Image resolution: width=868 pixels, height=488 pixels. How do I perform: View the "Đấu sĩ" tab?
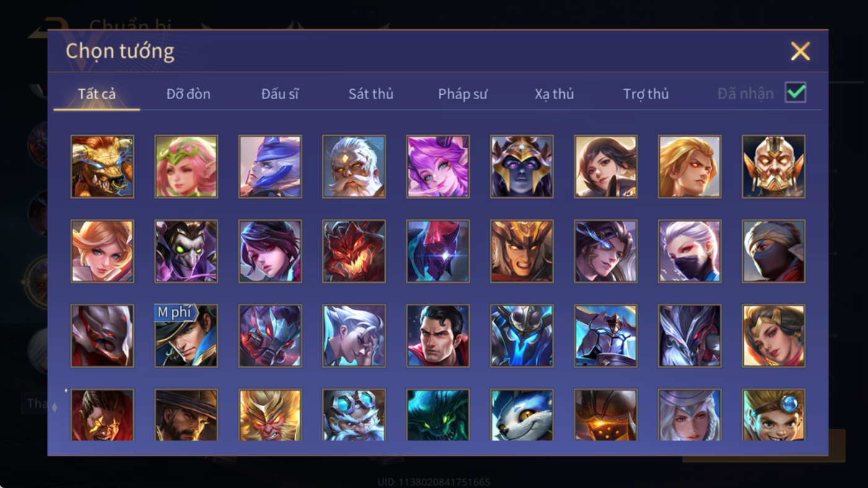coord(280,94)
